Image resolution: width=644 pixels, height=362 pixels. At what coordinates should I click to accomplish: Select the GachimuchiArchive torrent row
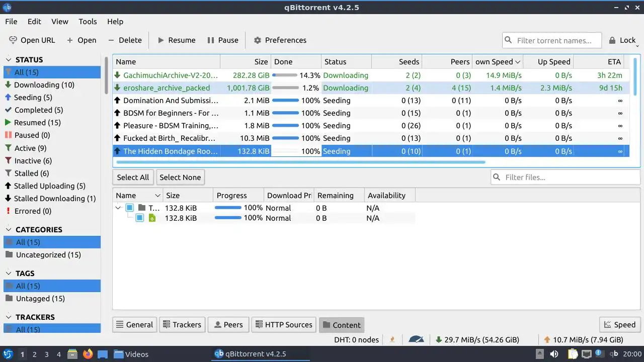[x=371, y=75]
